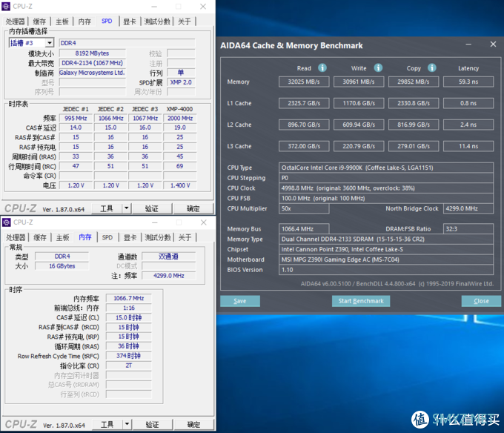Click the Memory Bus 1066.4 MHz value
The width and height of the screenshot is (504, 433).
(x=304, y=229)
